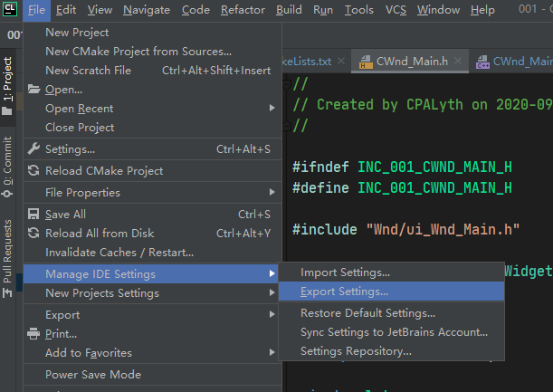Click the #ifndef INC_001_CWND_MAIN_H line
The width and height of the screenshot is (553, 392).
[x=402, y=167]
